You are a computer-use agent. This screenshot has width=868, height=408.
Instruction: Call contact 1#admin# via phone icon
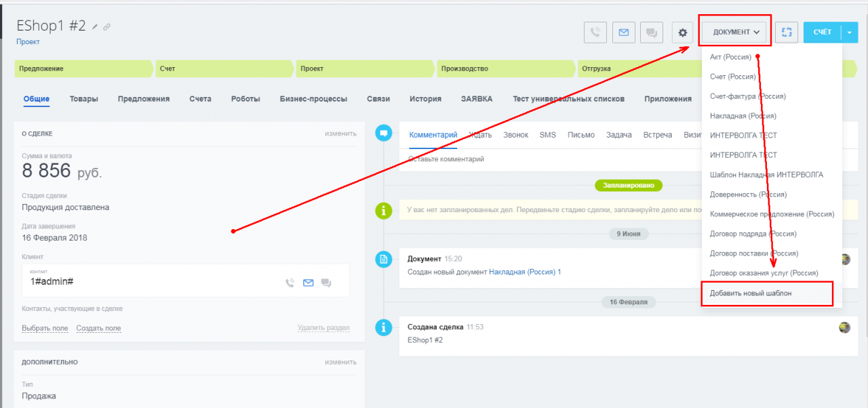(290, 283)
